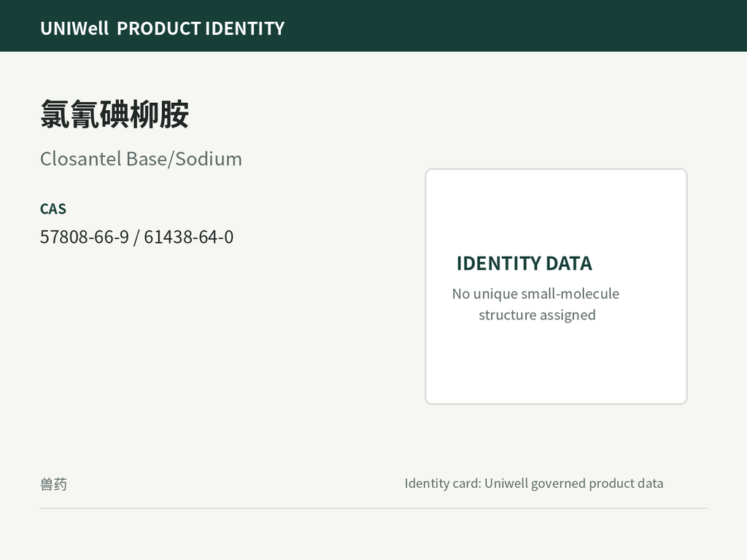
Task: Click the Identity card footer note
Action: [x=533, y=483]
